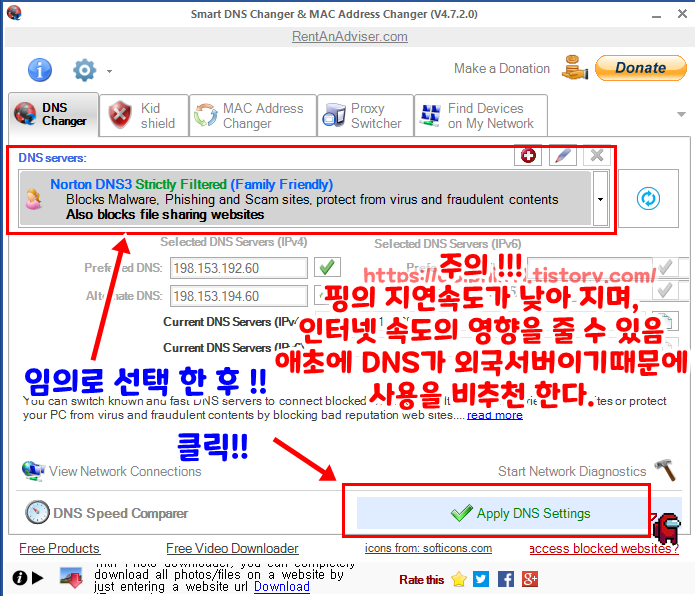
Task: Rate this with the star icon
Action: click(459, 579)
